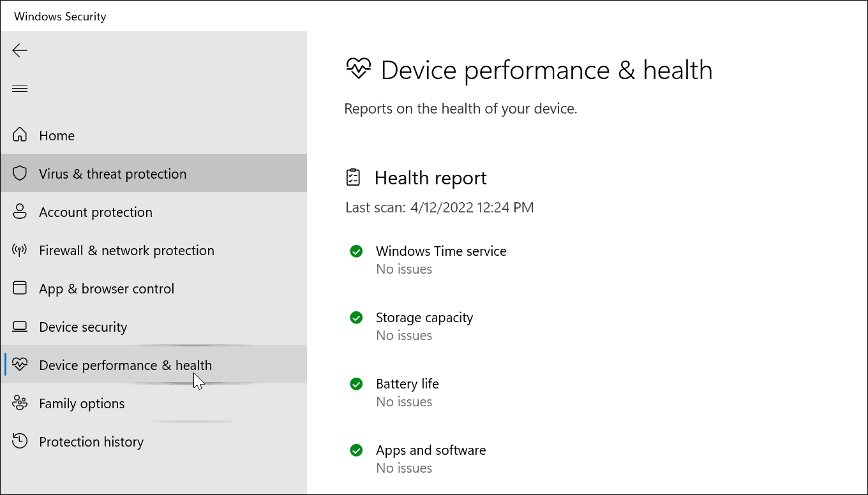Image resolution: width=868 pixels, height=495 pixels.
Task: Click the Storage capacity status entry
Action: [424, 317]
